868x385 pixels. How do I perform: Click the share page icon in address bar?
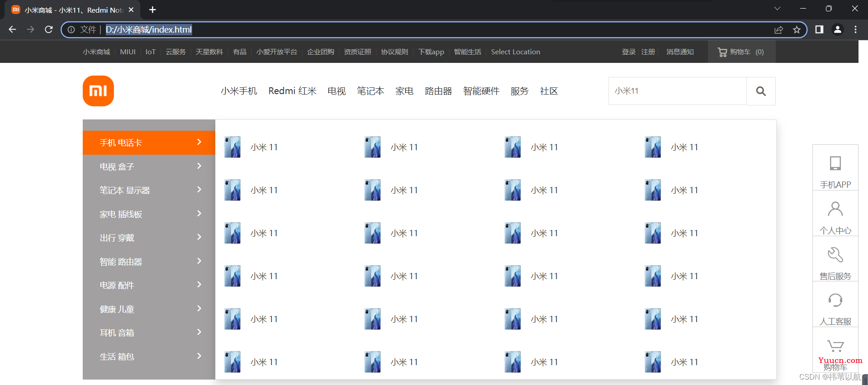coord(778,30)
